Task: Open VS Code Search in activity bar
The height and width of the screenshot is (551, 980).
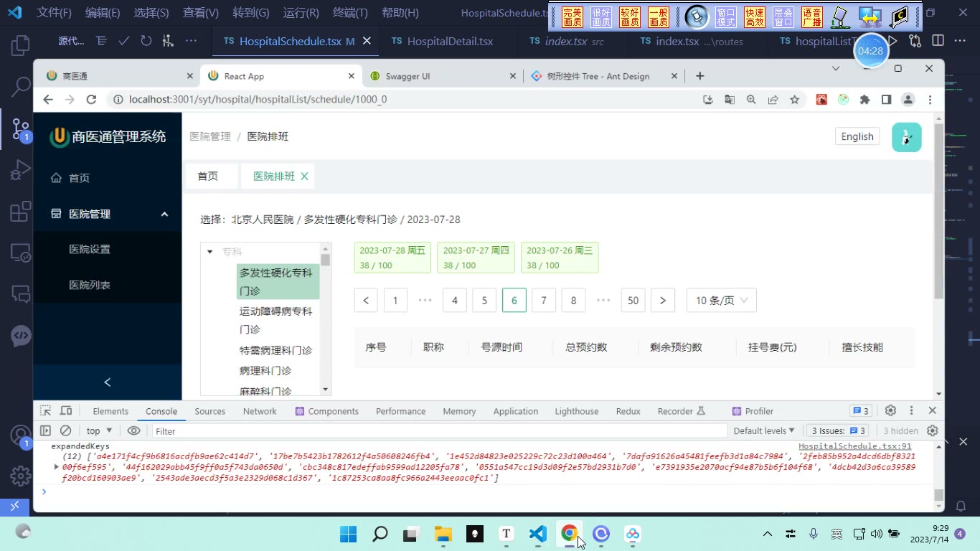Action: click(x=20, y=87)
